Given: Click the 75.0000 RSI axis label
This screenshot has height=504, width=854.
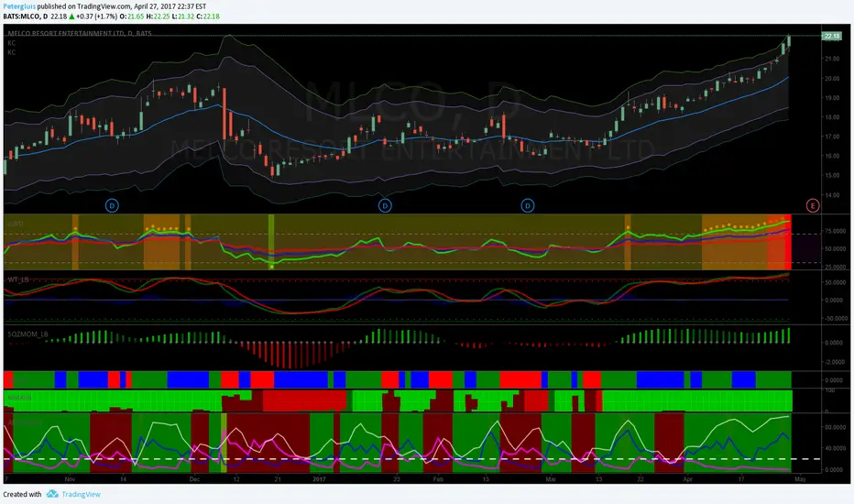Looking at the screenshot, I should [835, 231].
